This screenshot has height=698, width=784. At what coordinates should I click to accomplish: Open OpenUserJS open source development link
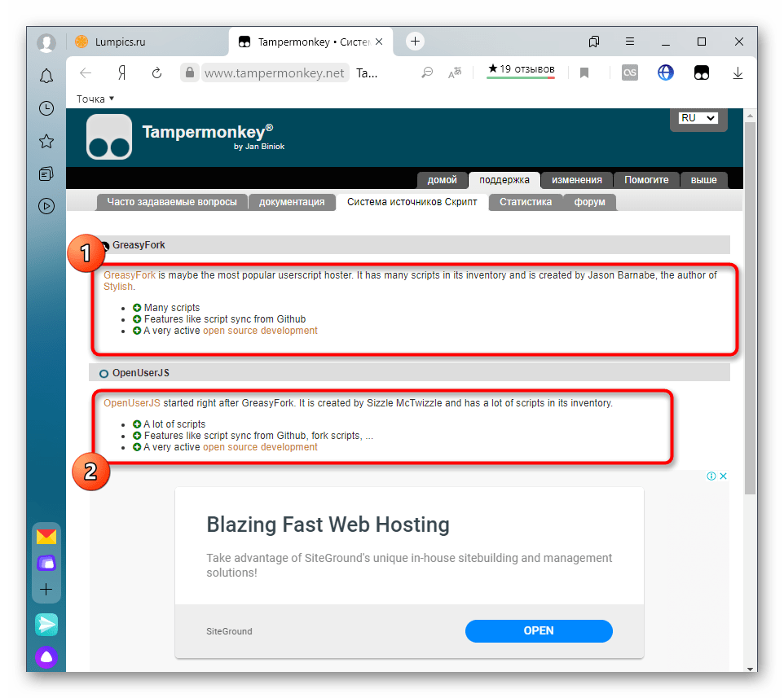click(x=260, y=447)
